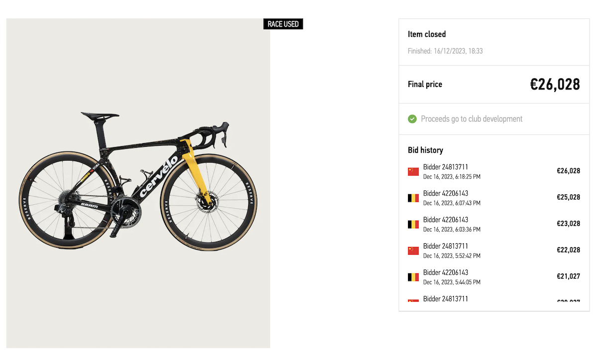Click the RACE USED badge
This screenshot has width=597, height=364.
coord(283,24)
